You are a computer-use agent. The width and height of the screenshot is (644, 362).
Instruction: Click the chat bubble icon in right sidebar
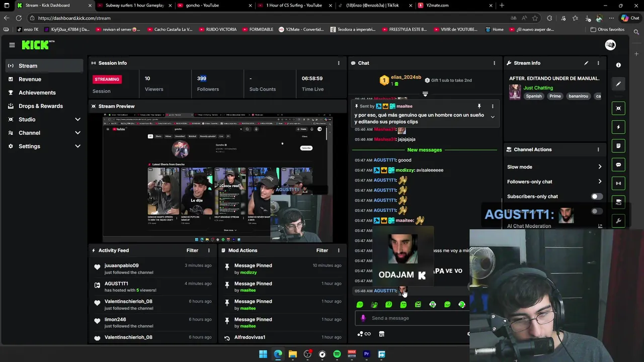coord(618,164)
